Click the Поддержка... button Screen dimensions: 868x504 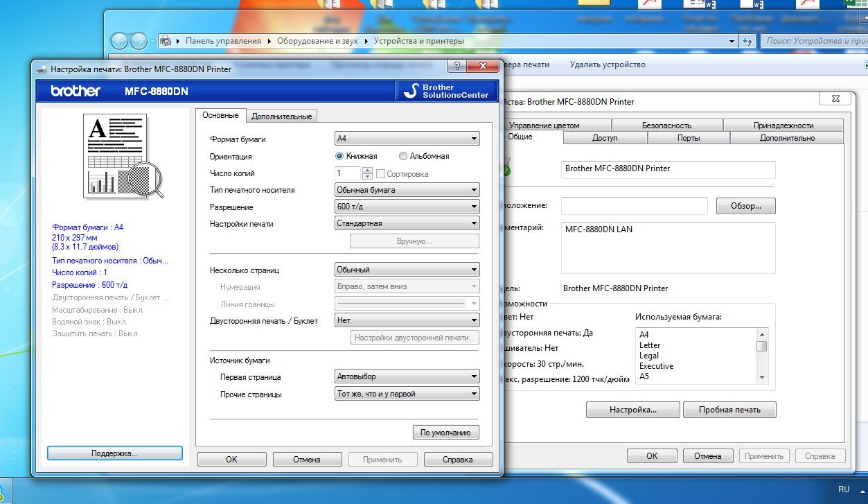pyautogui.click(x=115, y=453)
